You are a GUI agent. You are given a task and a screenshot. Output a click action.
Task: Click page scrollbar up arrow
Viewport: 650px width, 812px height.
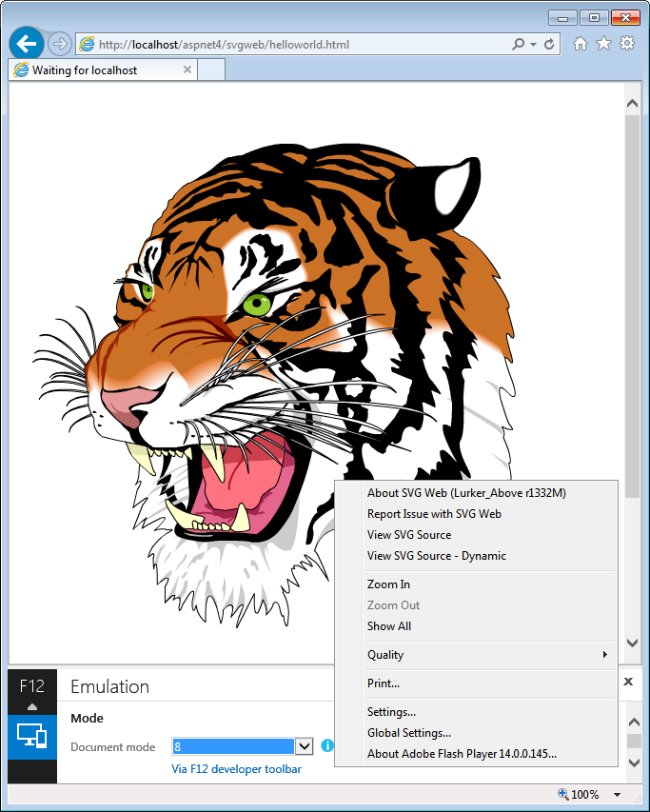point(632,104)
